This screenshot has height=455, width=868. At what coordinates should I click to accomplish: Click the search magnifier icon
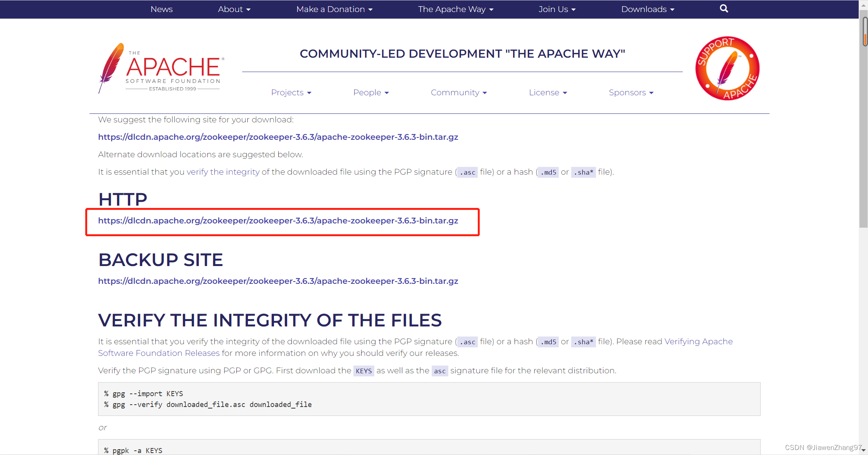coord(724,9)
